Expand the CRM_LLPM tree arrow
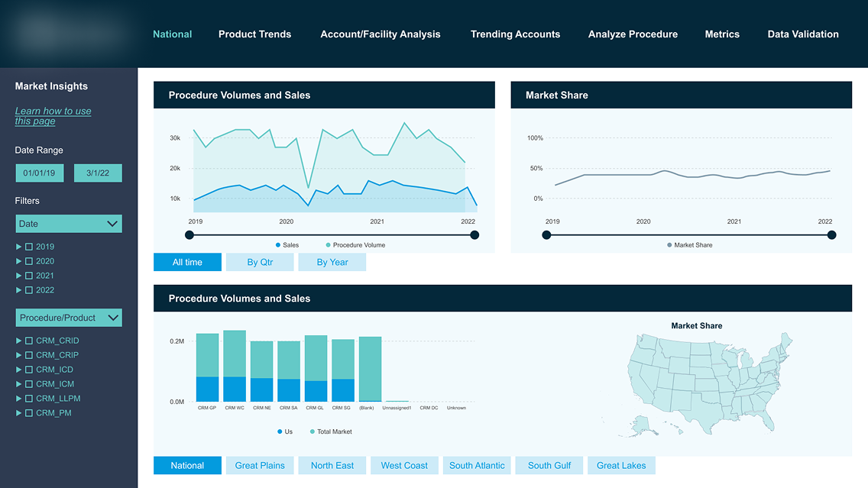Image resolution: width=868 pixels, height=488 pixels. coord(19,399)
